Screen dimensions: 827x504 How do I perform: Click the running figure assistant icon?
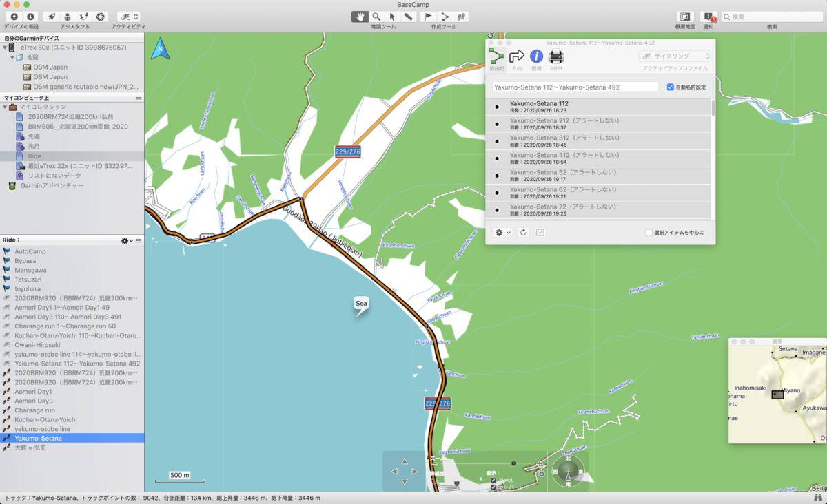(x=84, y=17)
